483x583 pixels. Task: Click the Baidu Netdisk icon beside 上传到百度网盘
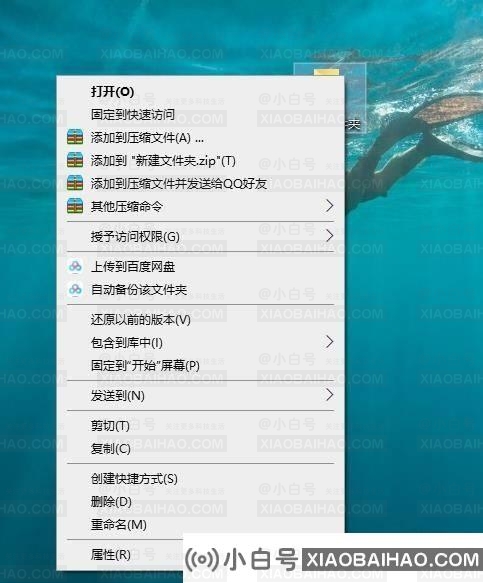(x=75, y=267)
